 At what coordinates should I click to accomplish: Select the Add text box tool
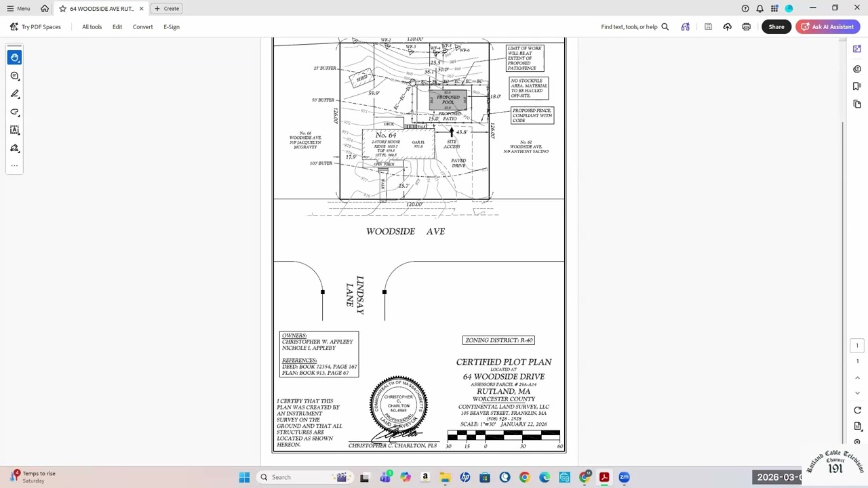pyautogui.click(x=15, y=130)
